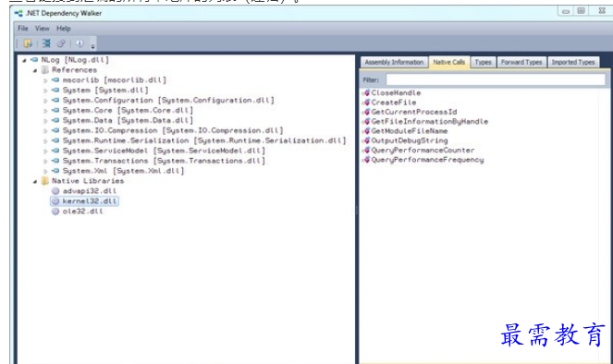Expand the System.Configuration node
613x364 pixels.
coord(45,101)
